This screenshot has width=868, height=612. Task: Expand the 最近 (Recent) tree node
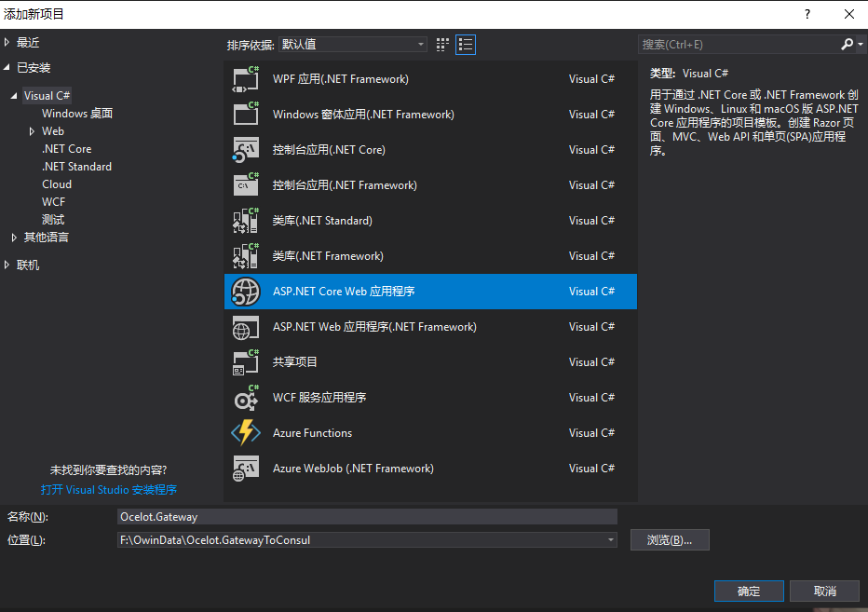(x=7, y=42)
